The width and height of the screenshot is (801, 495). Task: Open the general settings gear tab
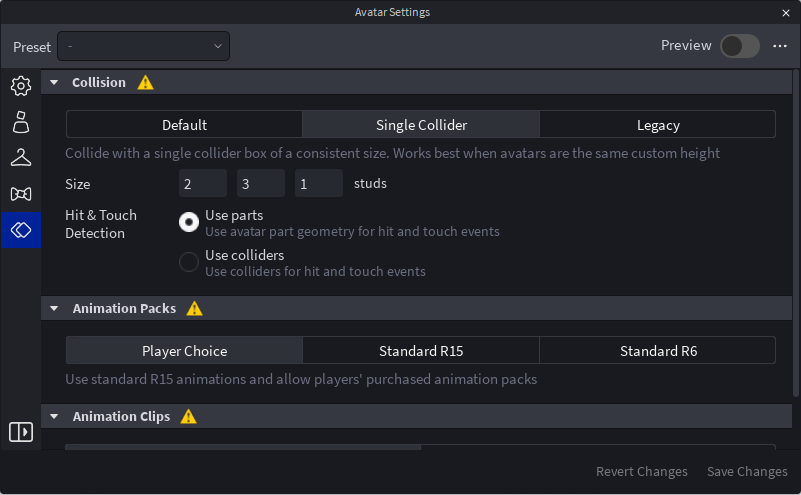[x=21, y=86]
